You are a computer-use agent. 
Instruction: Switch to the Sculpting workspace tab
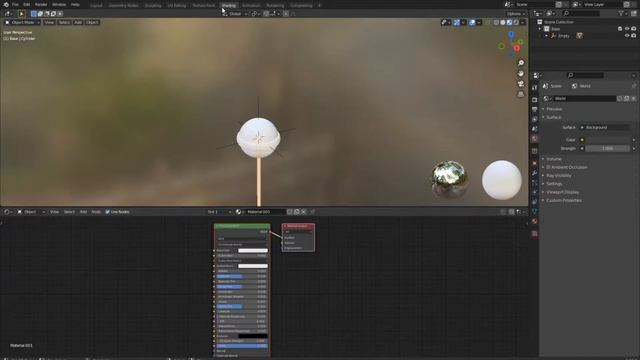click(153, 5)
